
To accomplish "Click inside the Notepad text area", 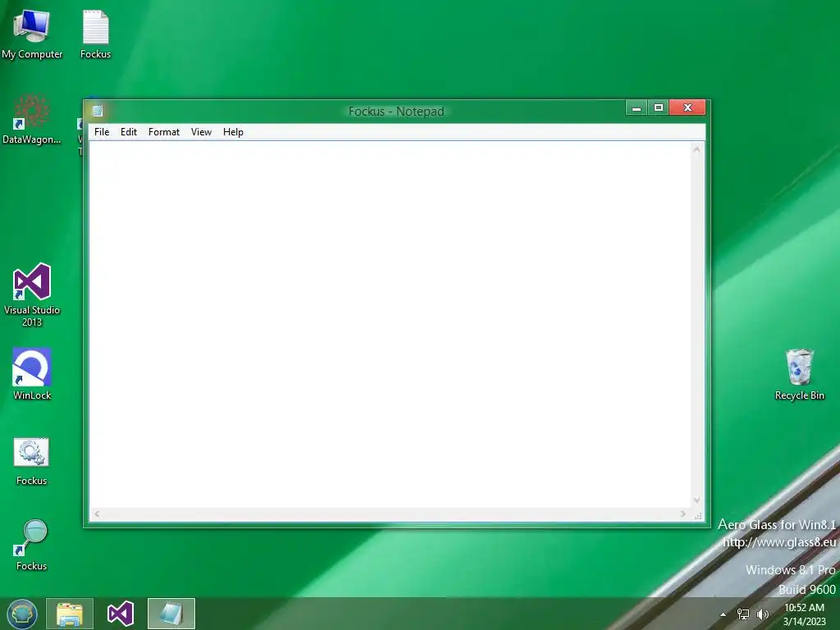I will 390,324.
